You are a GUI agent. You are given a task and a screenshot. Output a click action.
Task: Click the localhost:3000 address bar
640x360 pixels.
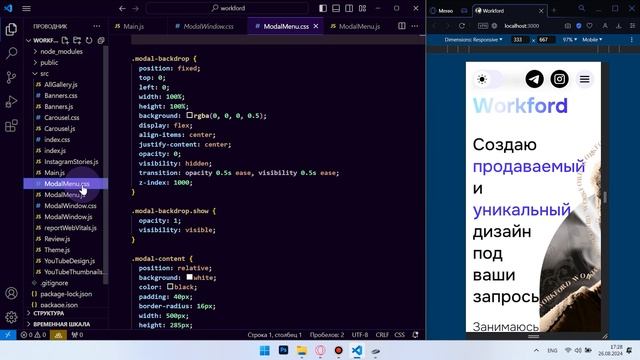(521, 26)
